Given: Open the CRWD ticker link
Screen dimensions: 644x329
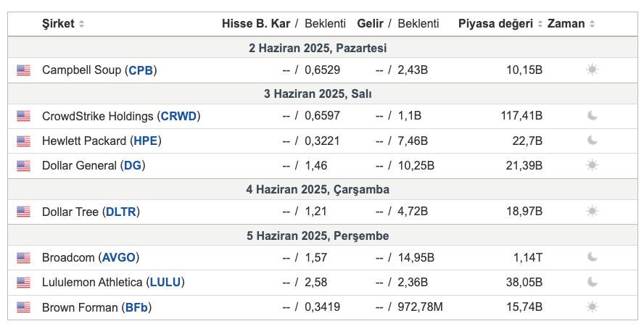Looking at the screenshot, I should [x=178, y=116].
